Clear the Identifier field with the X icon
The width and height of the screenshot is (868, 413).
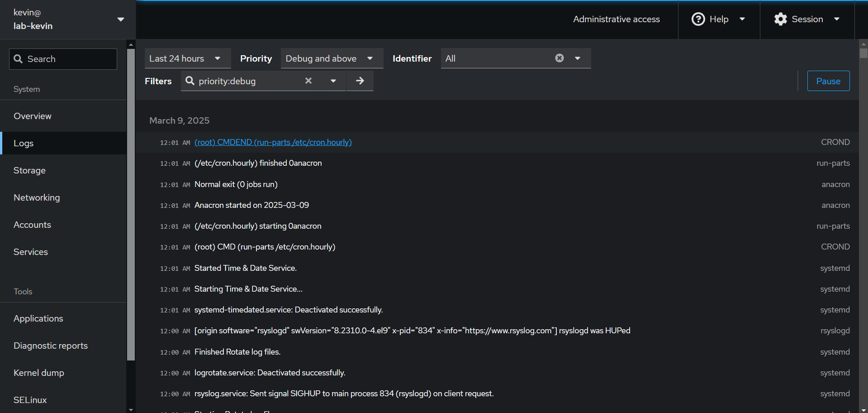pyautogui.click(x=560, y=58)
